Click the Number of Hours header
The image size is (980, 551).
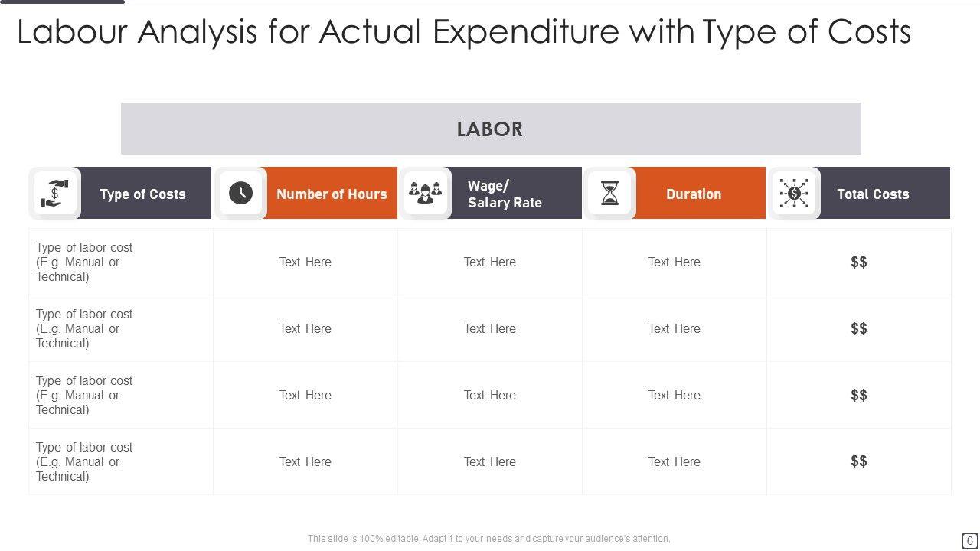pos(332,194)
